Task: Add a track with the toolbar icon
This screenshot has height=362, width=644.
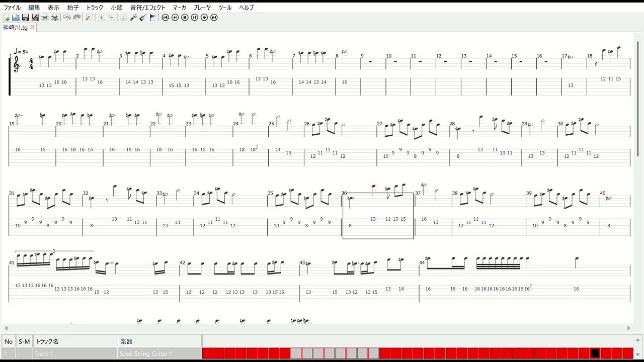Action: click(x=101, y=18)
